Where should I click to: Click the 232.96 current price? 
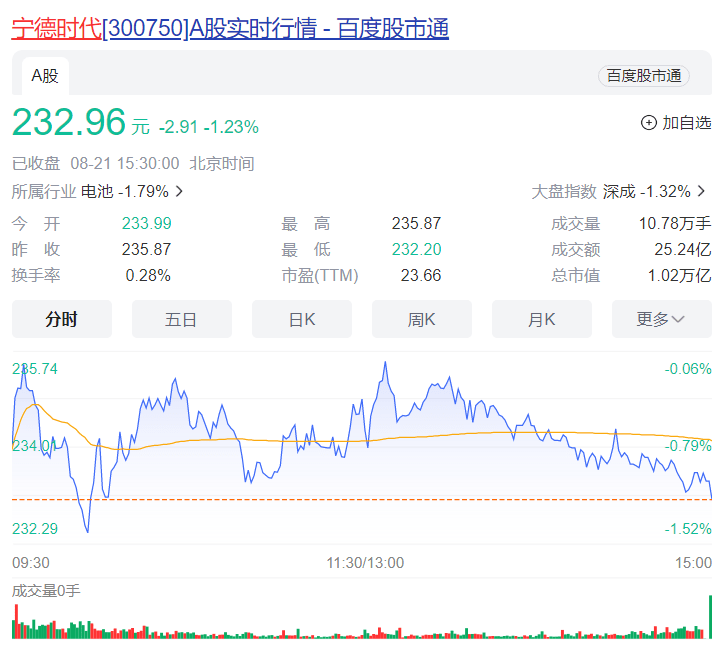point(68,123)
